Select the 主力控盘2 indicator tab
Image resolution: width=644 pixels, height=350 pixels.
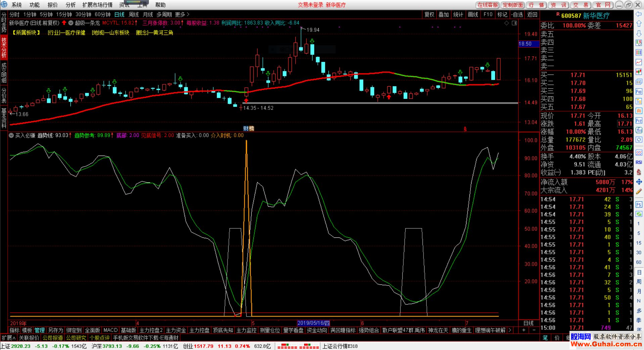point(151,330)
